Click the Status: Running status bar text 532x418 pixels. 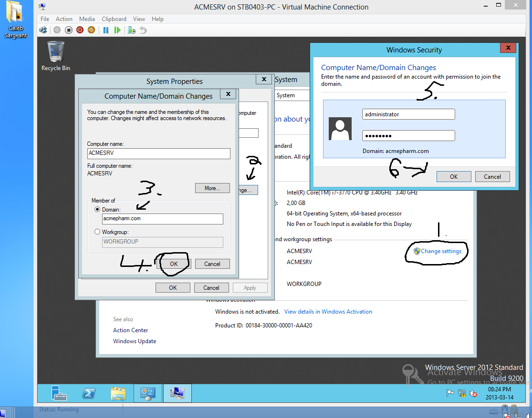click(x=59, y=409)
